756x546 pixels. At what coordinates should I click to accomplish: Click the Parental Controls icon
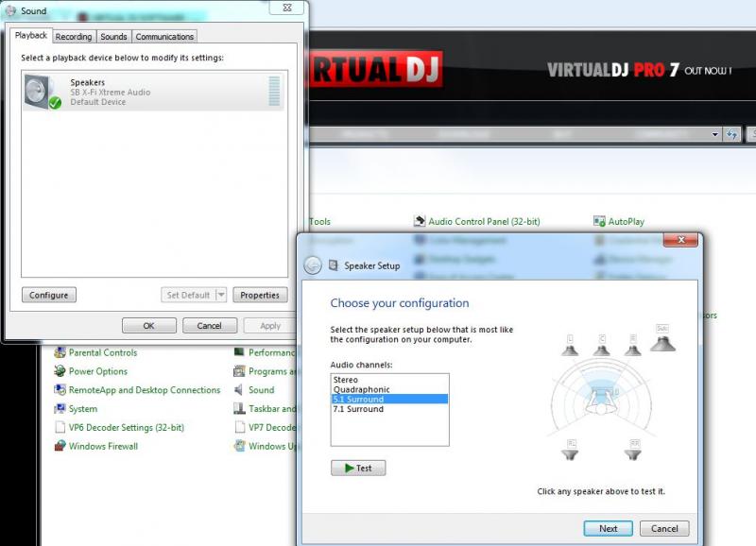point(60,352)
